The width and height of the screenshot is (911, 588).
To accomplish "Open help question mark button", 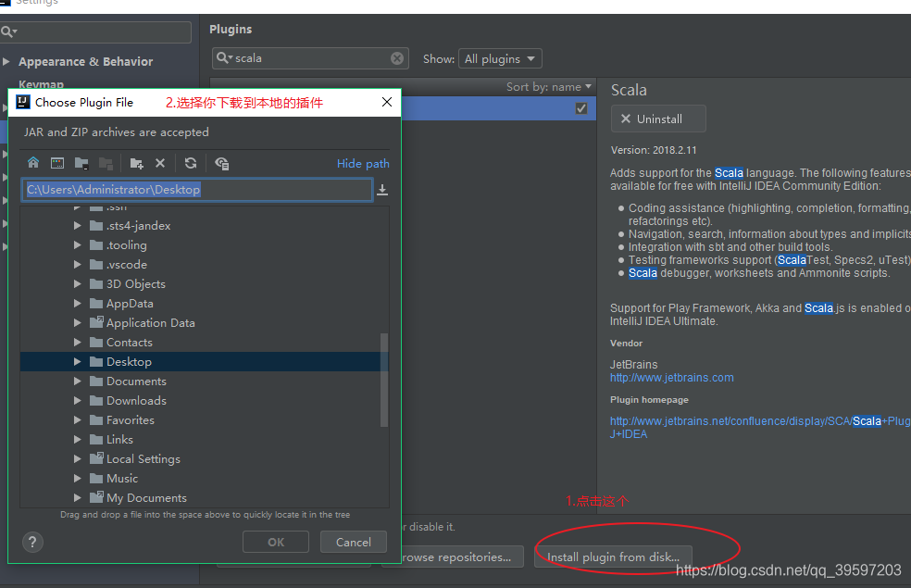I will pos(32,542).
